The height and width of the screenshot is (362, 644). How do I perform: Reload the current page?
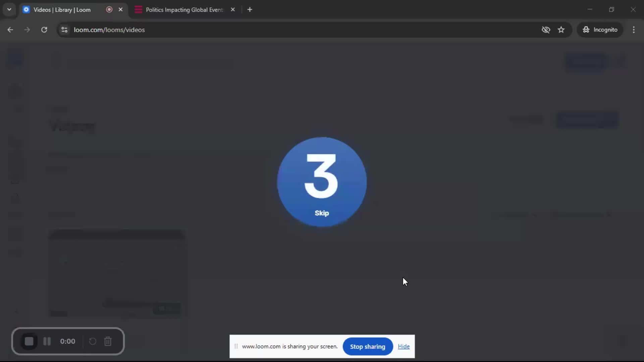44,29
